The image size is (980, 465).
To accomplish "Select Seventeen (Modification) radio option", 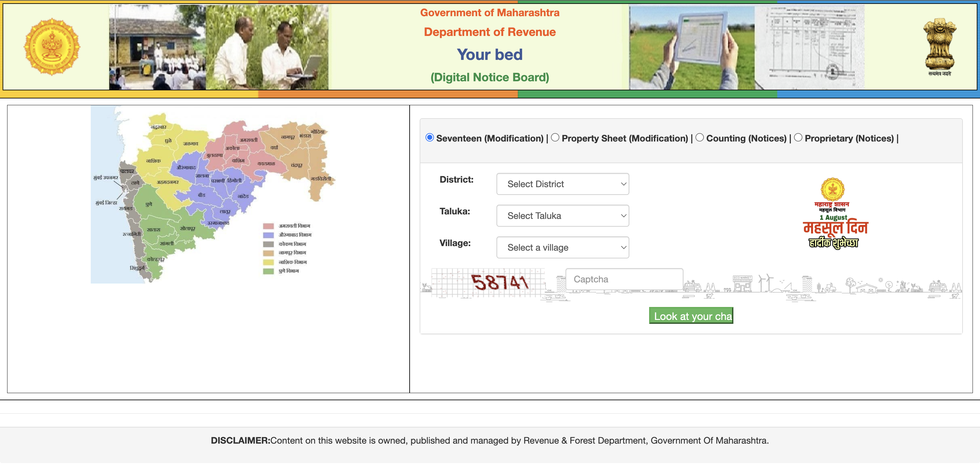I will click(429, 138).
